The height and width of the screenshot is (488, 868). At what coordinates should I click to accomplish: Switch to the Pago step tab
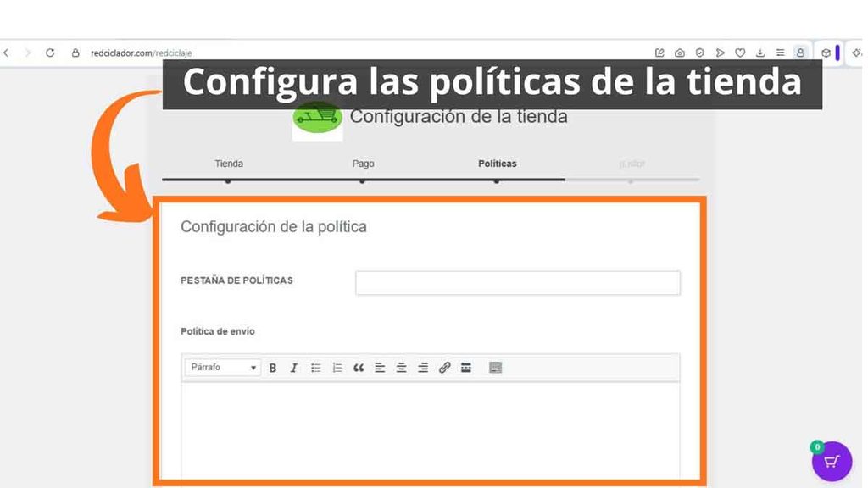pos(363,164)
